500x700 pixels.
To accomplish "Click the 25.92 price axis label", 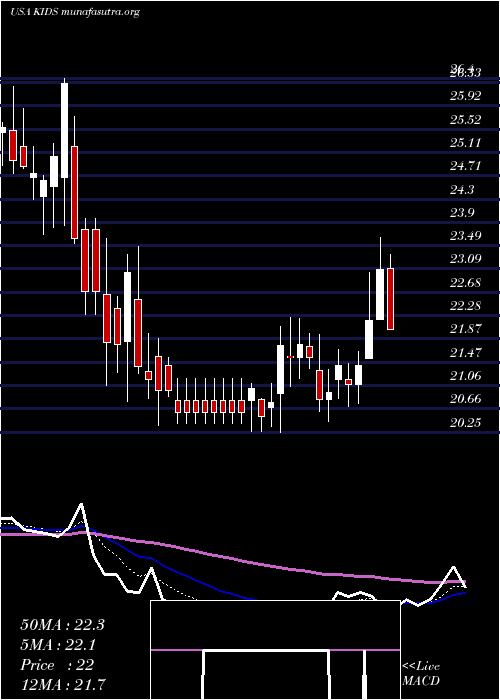I will click(465, 96).
